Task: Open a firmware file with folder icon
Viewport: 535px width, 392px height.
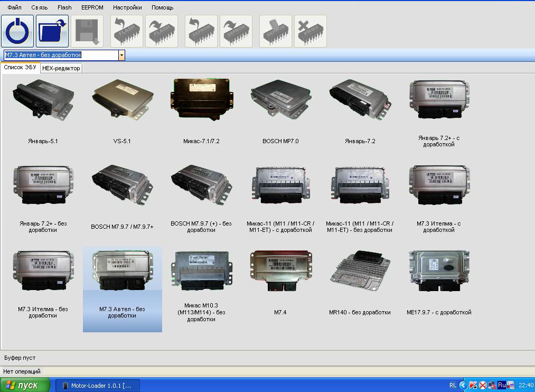Action: (52, 31)
